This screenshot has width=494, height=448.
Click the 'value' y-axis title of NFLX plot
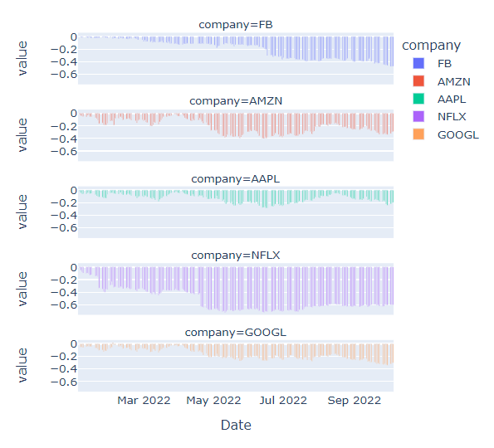pos(22,289)
